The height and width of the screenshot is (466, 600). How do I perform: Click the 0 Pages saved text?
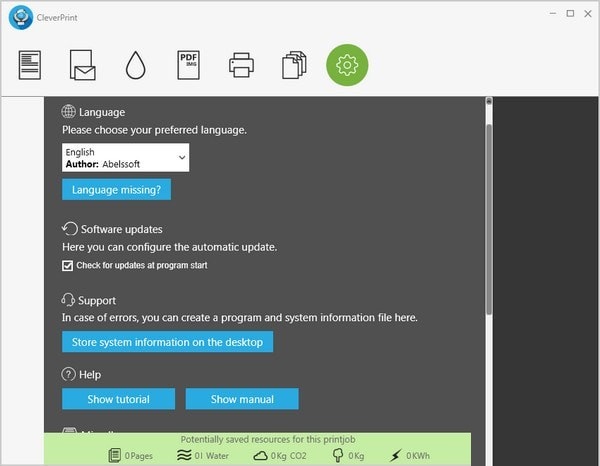coord(139,456)
